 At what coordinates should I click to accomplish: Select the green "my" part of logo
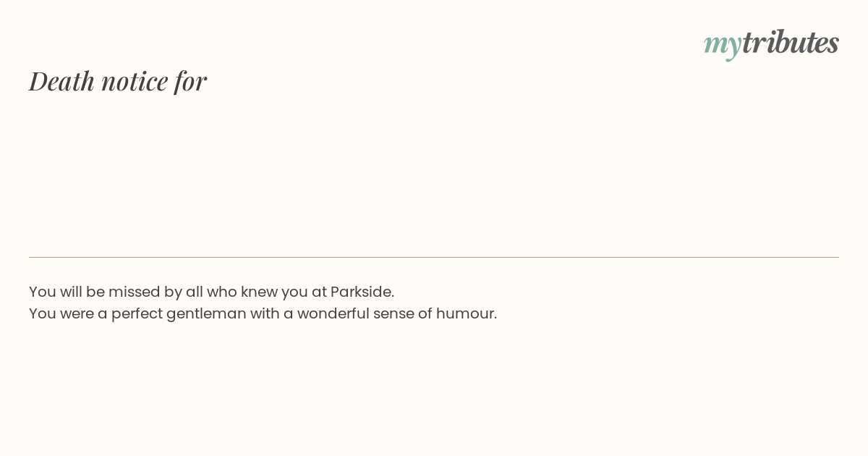722,46
